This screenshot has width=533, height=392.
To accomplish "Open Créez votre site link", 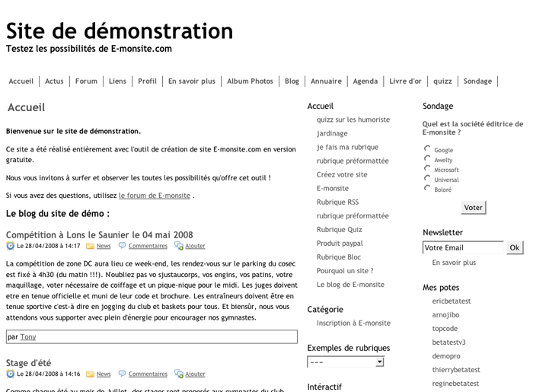I will click(342, 174).
